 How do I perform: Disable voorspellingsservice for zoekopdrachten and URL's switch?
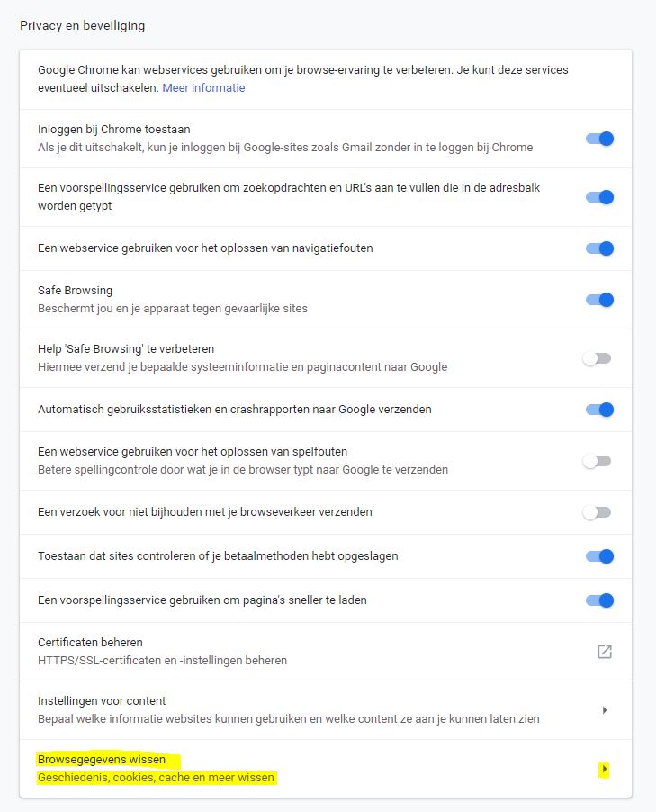(599, 197)
